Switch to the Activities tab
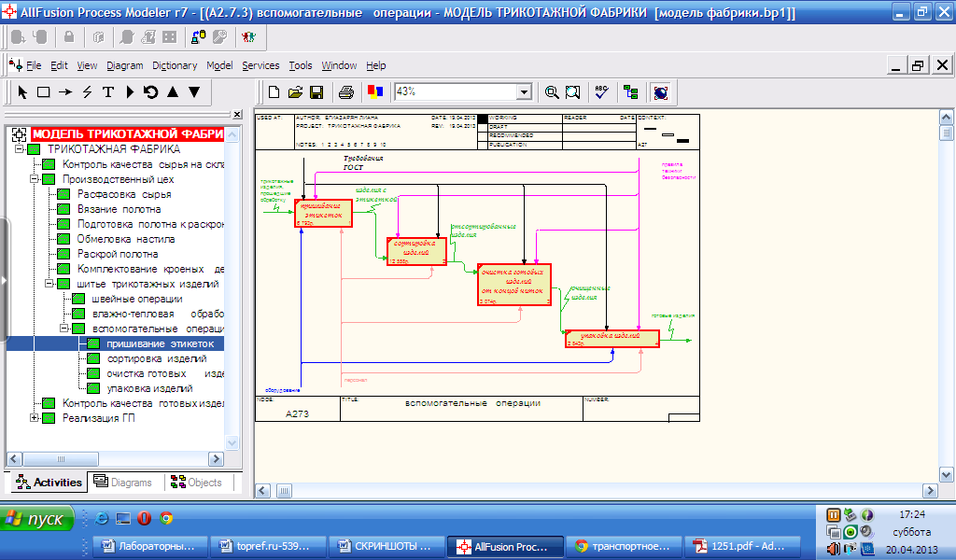This screenshot has width=956, height=560. [49, 482]
